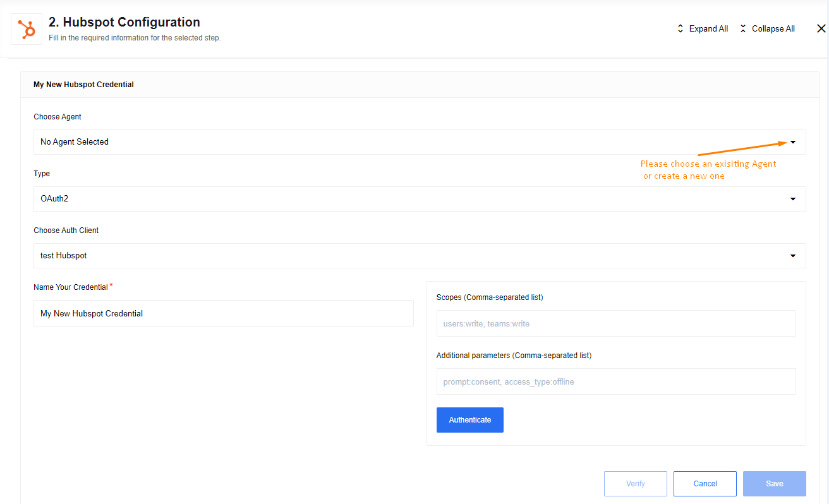Click the Expand All label

(708, 29)
